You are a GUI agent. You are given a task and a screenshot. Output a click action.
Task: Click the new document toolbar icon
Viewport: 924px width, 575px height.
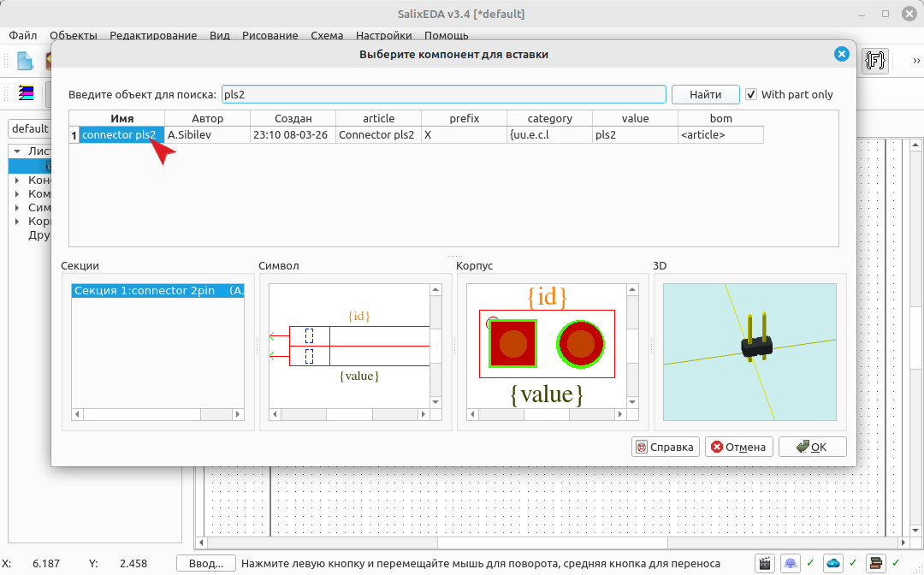(x=25, y=61)
